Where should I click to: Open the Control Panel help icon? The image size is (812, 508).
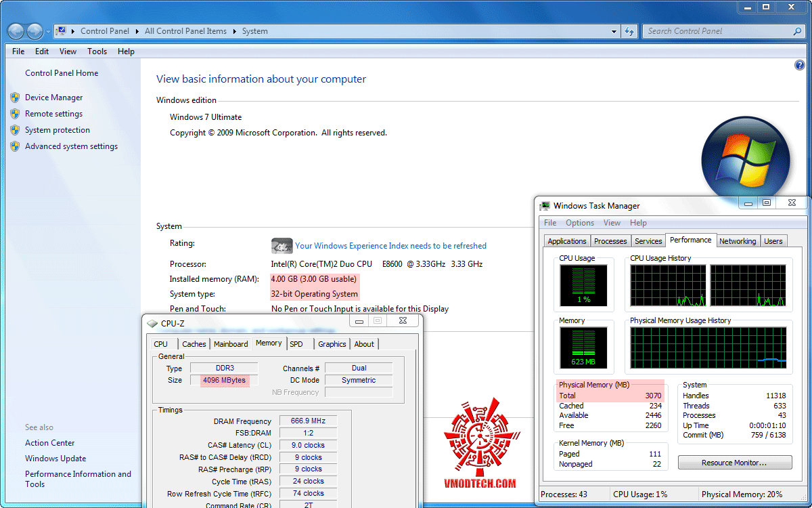[x=799, y=65]
